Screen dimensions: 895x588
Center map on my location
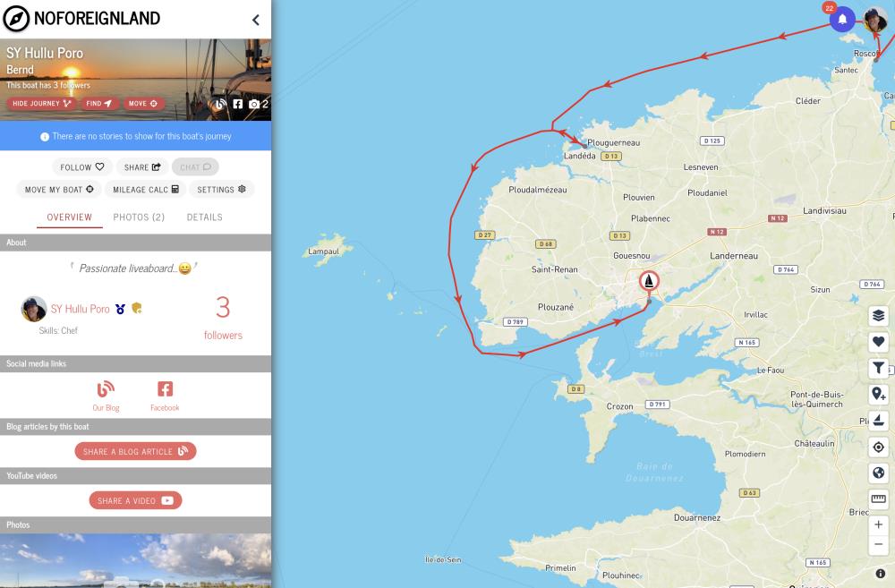point(879,447)
